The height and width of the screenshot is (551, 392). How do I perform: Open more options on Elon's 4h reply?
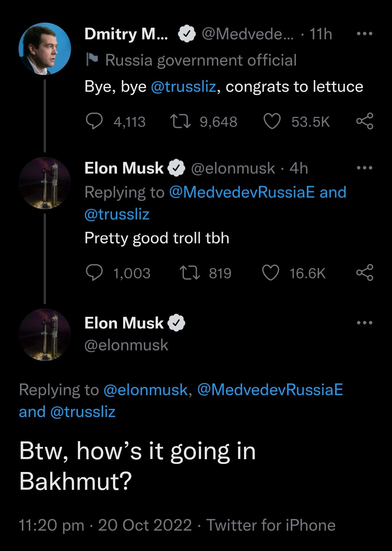(x=365, y=168)
